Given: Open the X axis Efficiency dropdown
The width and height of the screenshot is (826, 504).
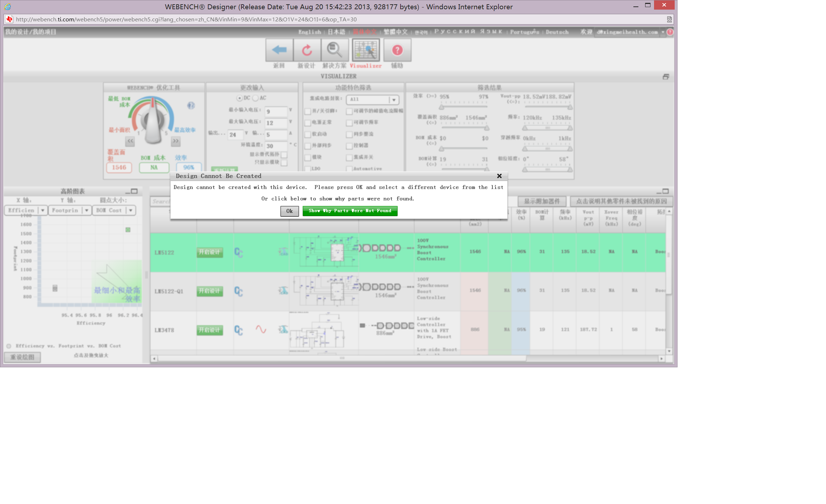Looking at the screenshot, I should [x=42, y=210].
